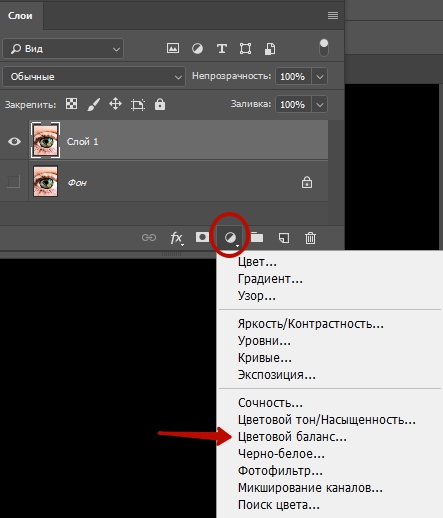Filter layers by shape layer type
Viewport: 443px width, 518px height.
tap(246, 49)
